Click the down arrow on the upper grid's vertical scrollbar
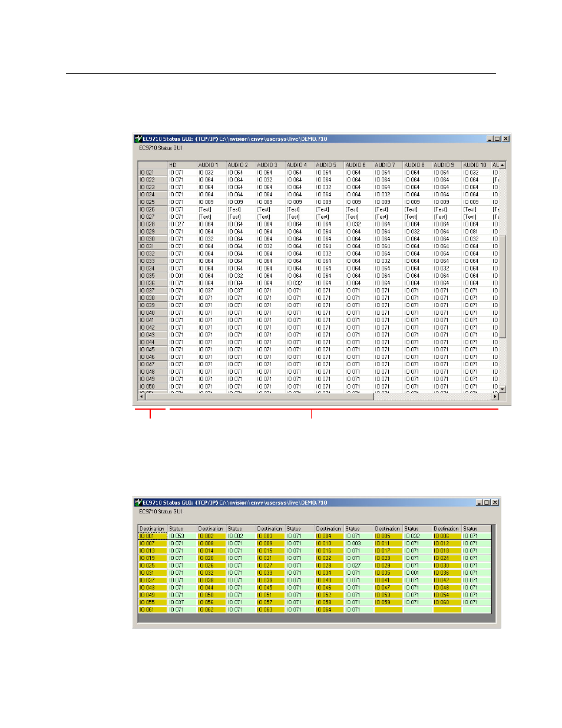The width and height of the screenshot is (562, 728). click(503, 389)
